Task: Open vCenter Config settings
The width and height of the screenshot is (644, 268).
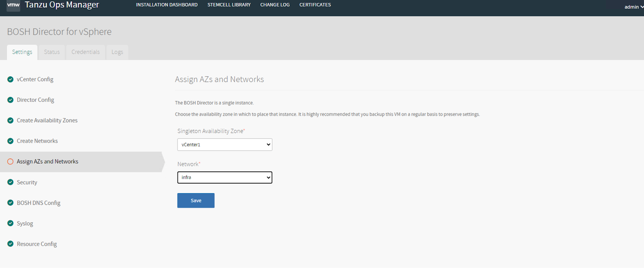Action: pos(35,79)
